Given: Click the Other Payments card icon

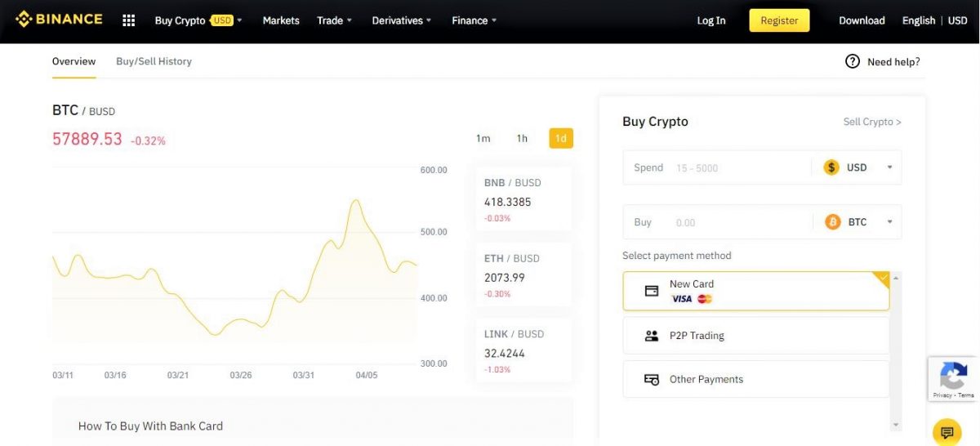Looking at the screenshot, I should coord(652,380).
